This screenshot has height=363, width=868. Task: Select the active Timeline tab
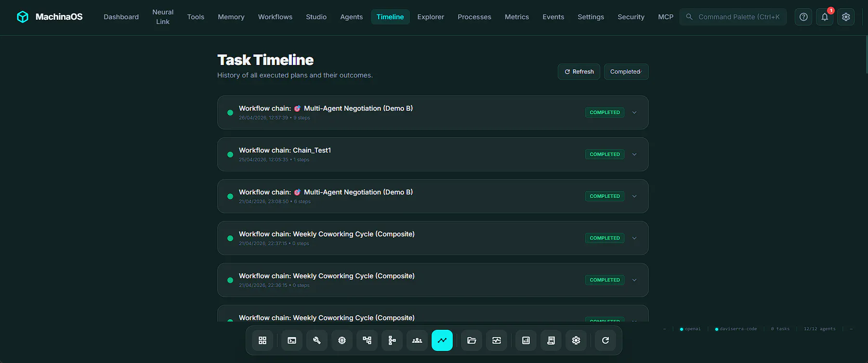(390, 17)
